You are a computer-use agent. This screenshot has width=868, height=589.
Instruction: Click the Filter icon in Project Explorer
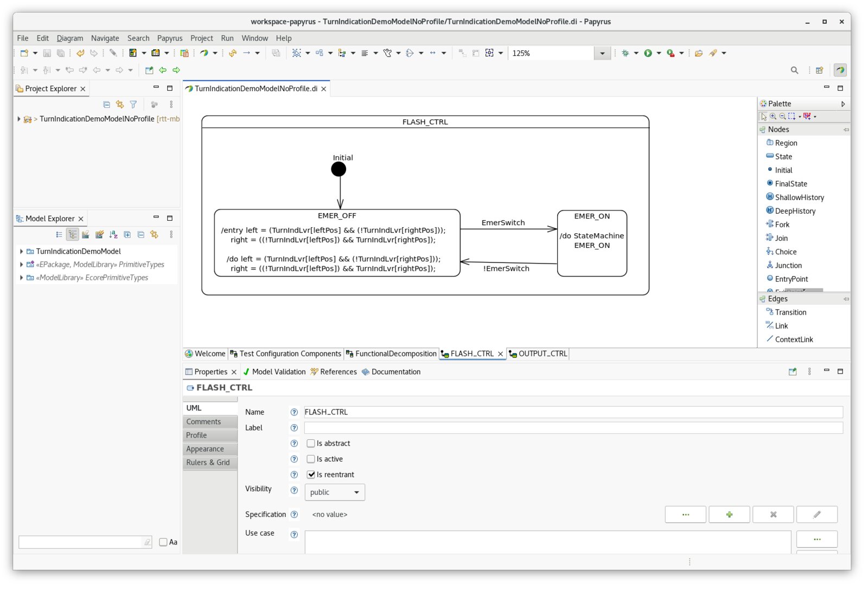point(133,104)
